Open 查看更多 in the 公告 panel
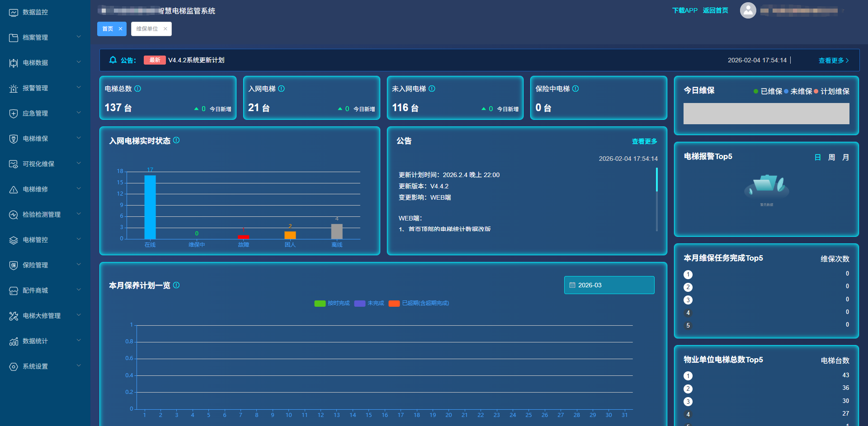 pyautogui.click(x=644, y=141)
